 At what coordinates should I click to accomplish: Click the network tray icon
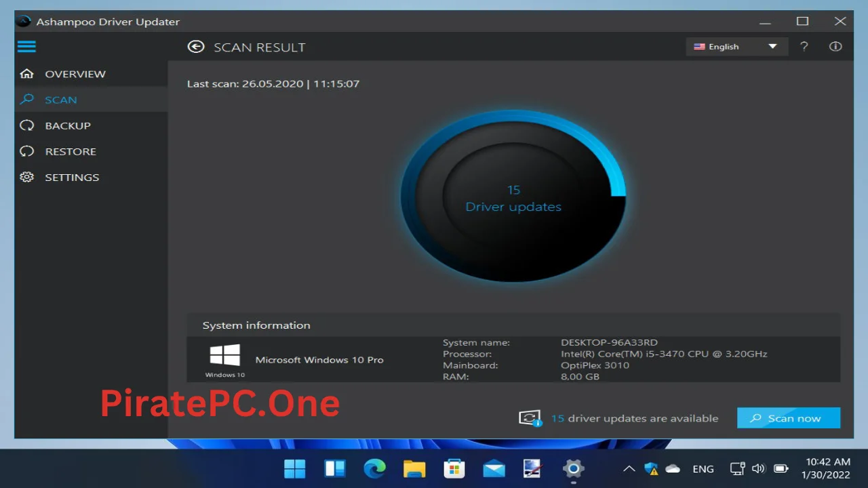(x=737, y=468)
